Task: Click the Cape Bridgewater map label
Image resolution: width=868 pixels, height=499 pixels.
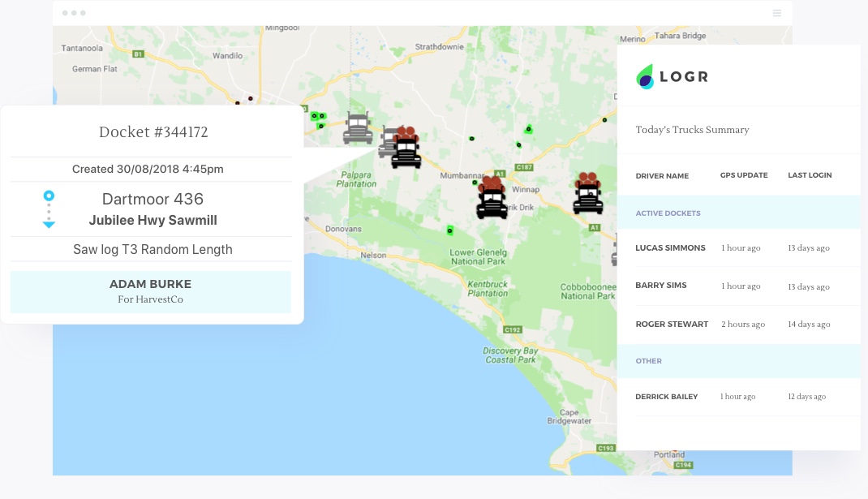Action: click(x=569, y=416)
